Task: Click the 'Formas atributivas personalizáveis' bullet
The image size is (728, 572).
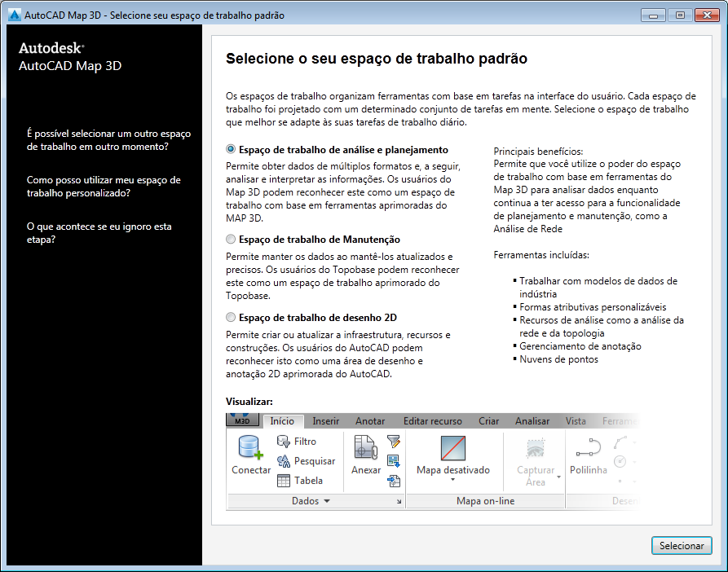Action: [x=593, y=307]
